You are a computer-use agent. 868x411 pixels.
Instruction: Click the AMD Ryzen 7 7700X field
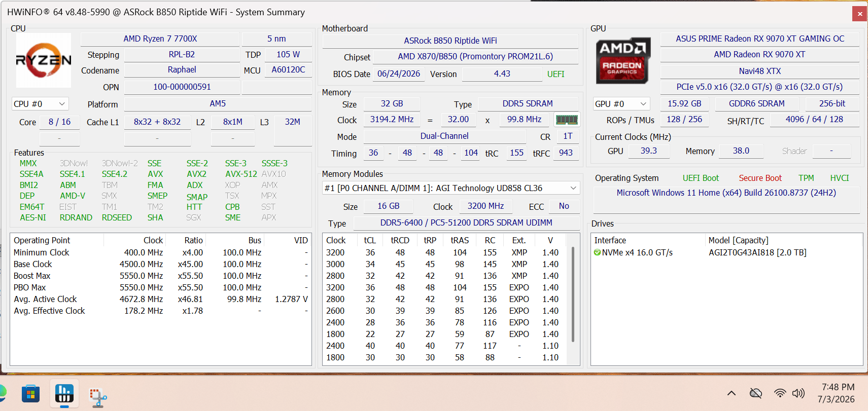click(160, 39)
